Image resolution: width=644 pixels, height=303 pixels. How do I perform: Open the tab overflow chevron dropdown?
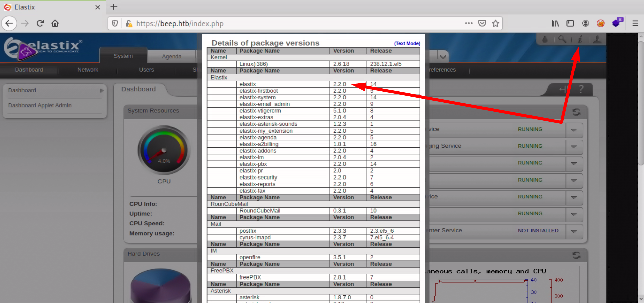click(x=443, y=56)
